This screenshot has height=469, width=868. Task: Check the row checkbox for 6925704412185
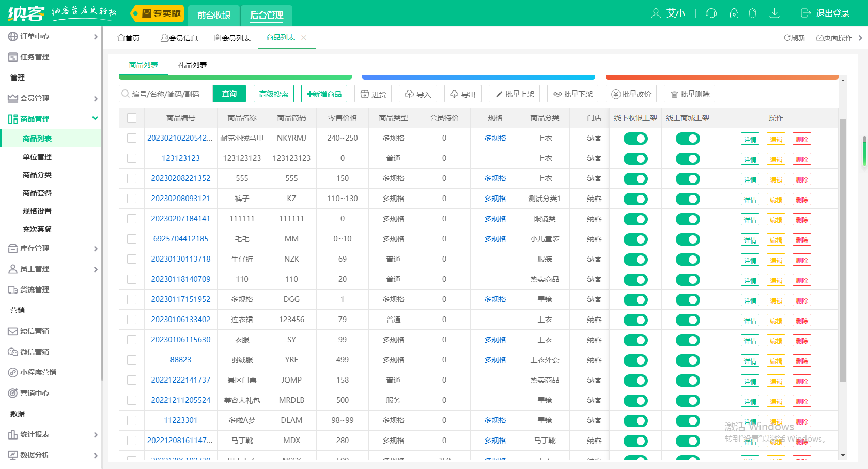132,239
